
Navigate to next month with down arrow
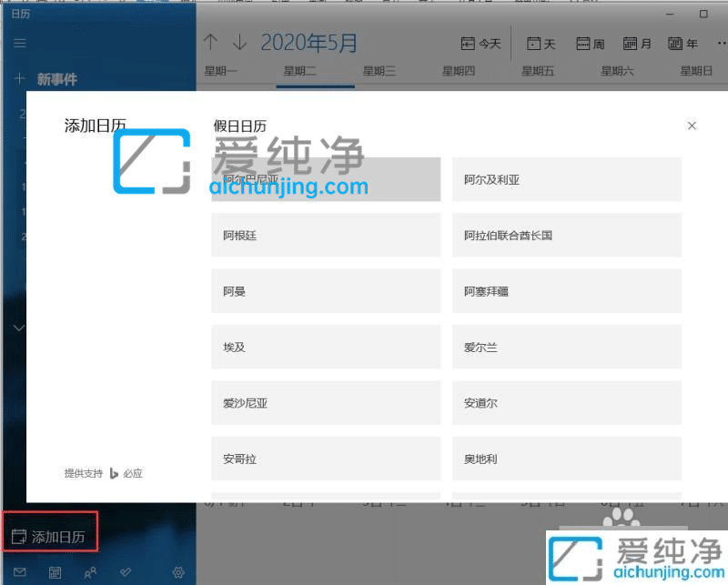pos(238,42)
